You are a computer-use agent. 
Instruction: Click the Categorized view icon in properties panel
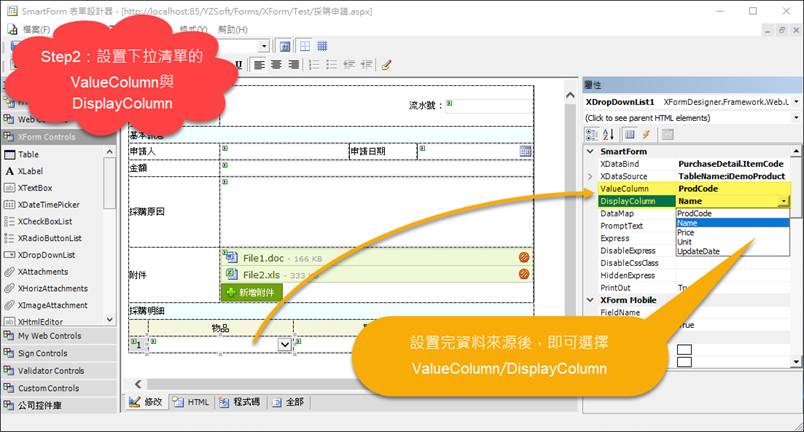[x=593, y=134]
